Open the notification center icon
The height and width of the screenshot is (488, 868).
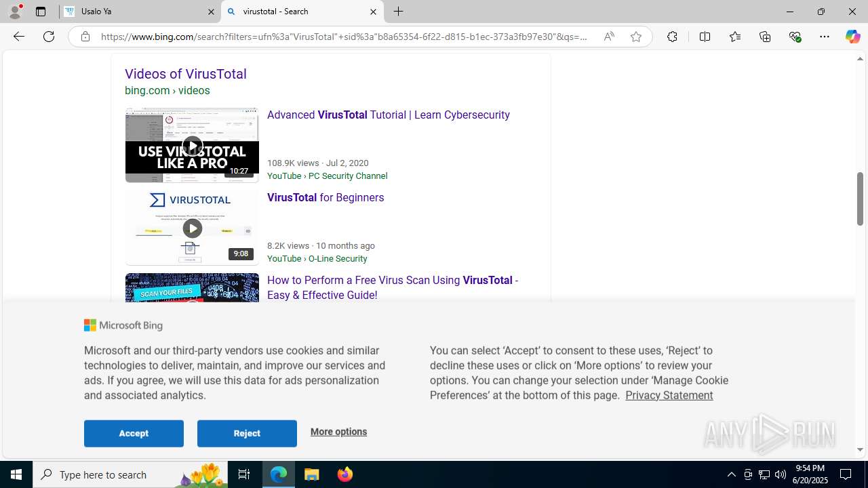point(846,474)
